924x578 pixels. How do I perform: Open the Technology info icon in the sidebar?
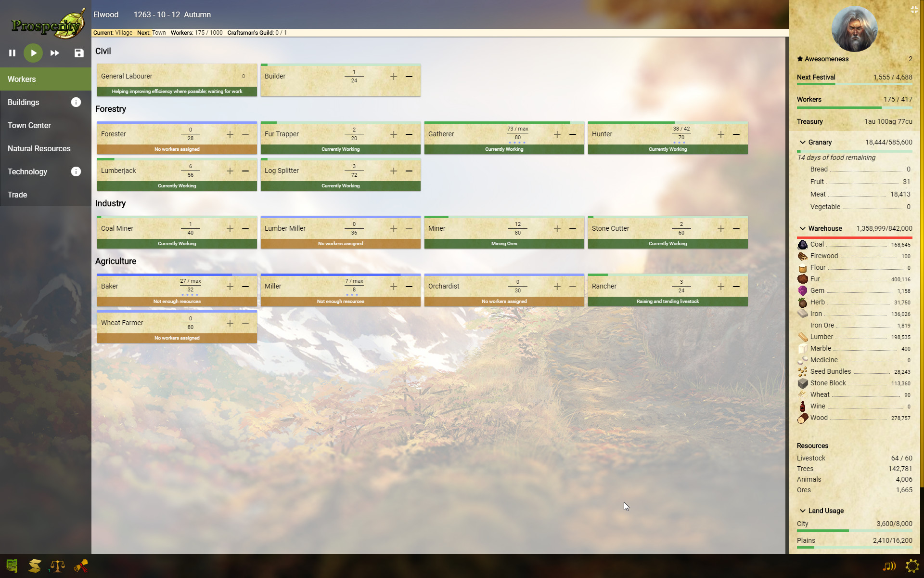coord(76,171)
